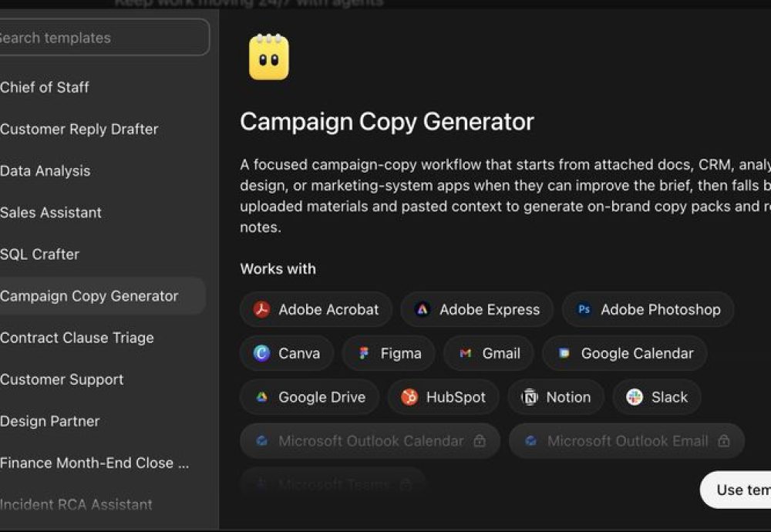Viewport: 771px width, 532px height.
Task: Click the Adobe Acrobat text label
Action: pyautogui.click(x=328, y=309)
